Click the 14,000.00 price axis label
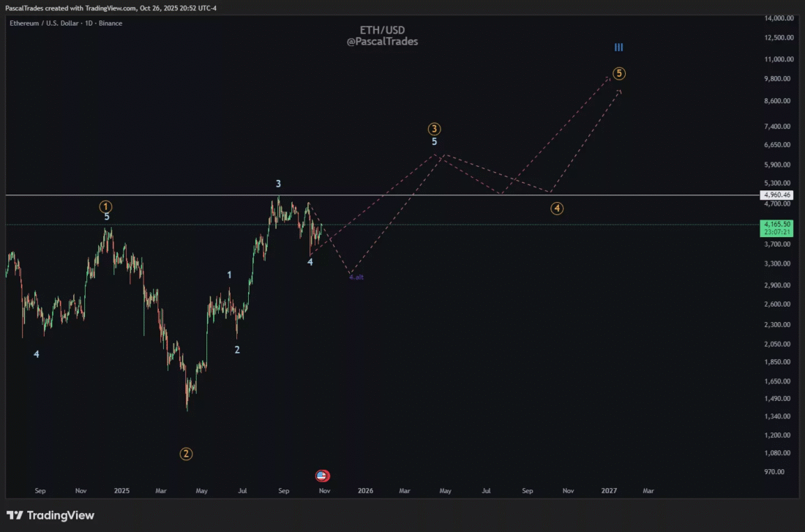 pos(779,18)
